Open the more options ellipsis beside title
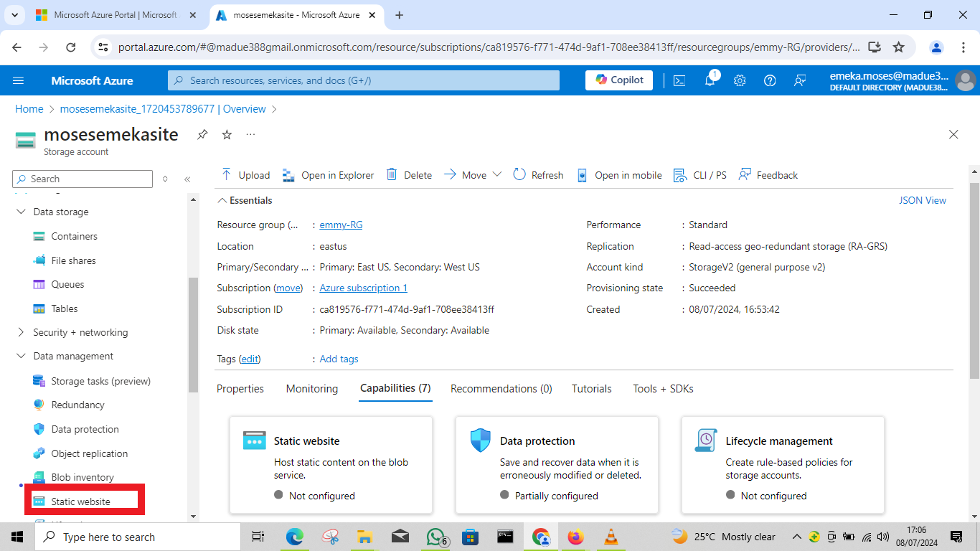Image resolution: width=980 pixels, height=551 pixels. click(250, 134)
